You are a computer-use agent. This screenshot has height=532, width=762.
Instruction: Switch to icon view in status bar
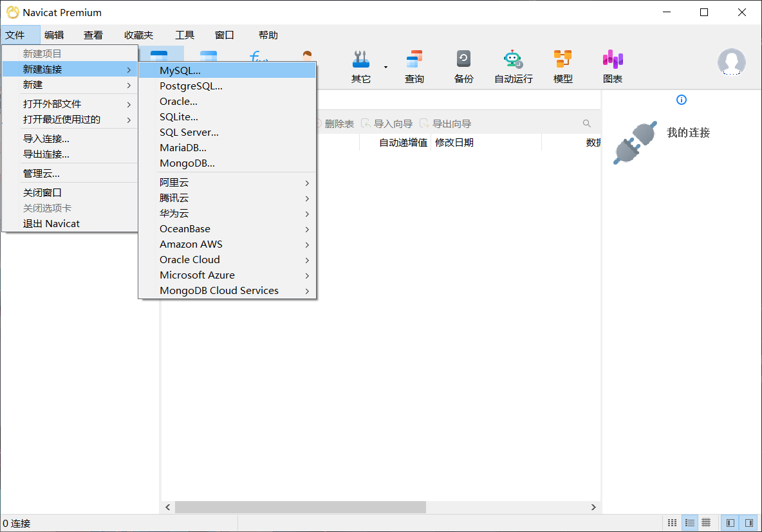(672, 523)
